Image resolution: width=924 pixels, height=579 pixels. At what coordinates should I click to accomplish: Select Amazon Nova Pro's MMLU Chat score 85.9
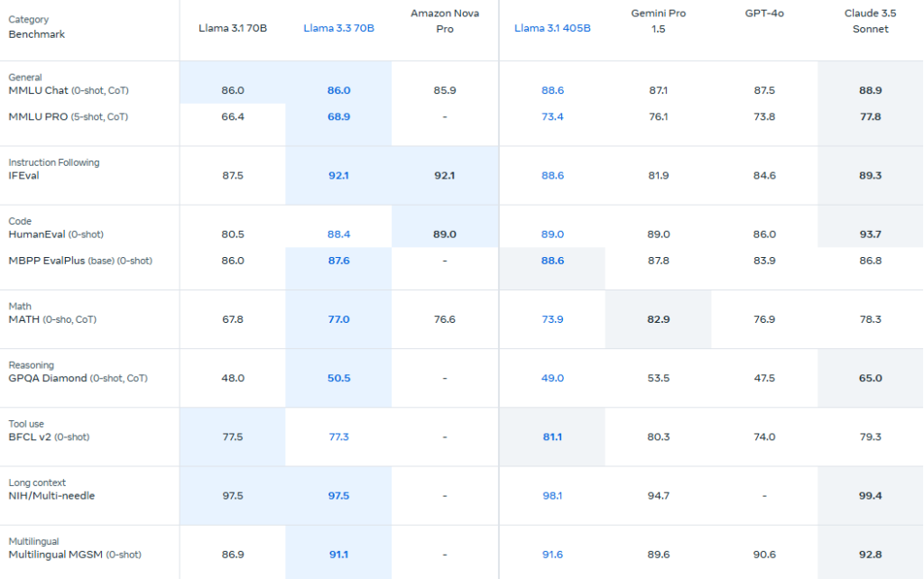pos(445,91)
